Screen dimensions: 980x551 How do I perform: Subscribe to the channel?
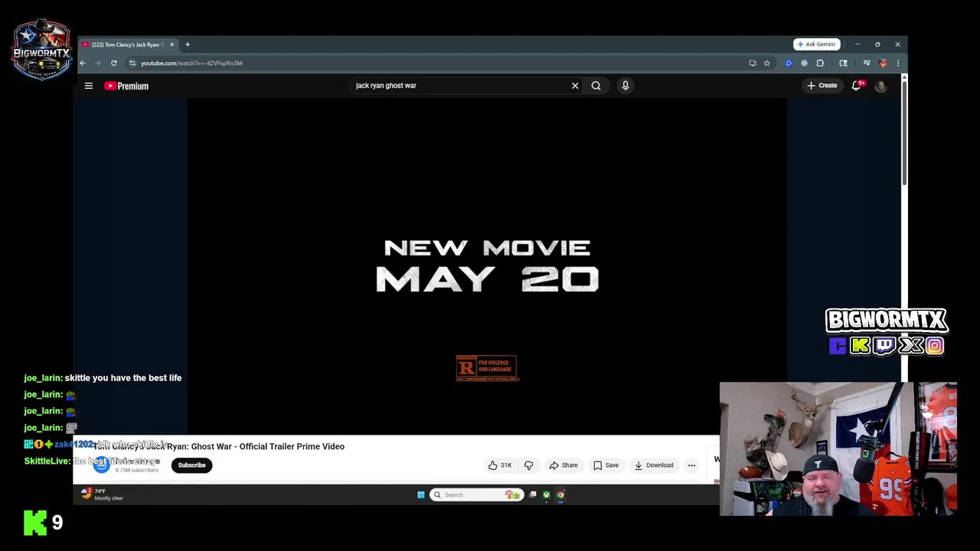coord(191,465)
